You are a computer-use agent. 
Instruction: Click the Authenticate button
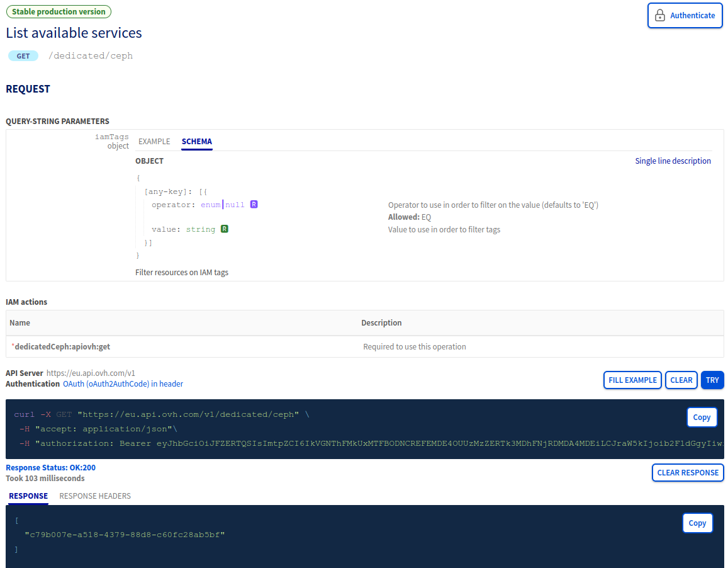[x=685, y=15]
